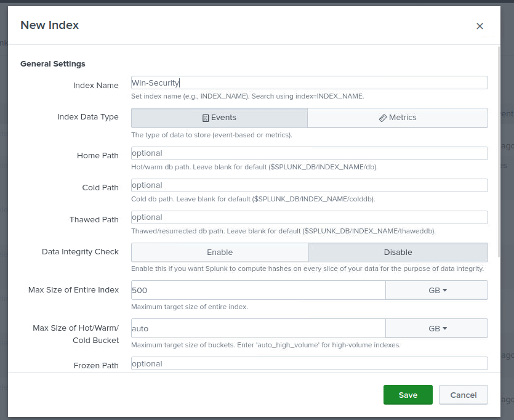The height and width of the screenshot is (420, 514).
Task: Open Max Size of Entire Index unit dropdown
Action: click(436, 290)
